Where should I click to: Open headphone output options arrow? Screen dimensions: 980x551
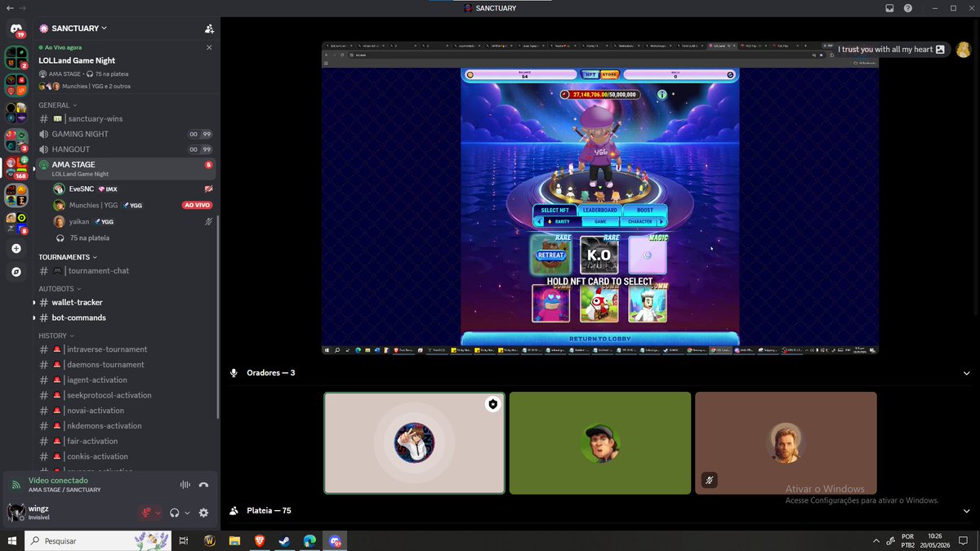pos(187,513)
